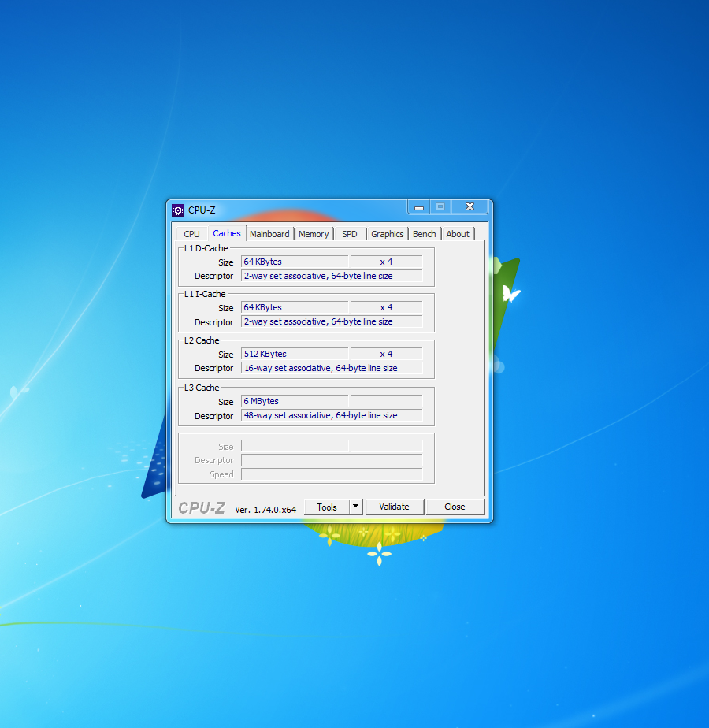
Task: Open the About tab
Action: [x=458, y=234]
